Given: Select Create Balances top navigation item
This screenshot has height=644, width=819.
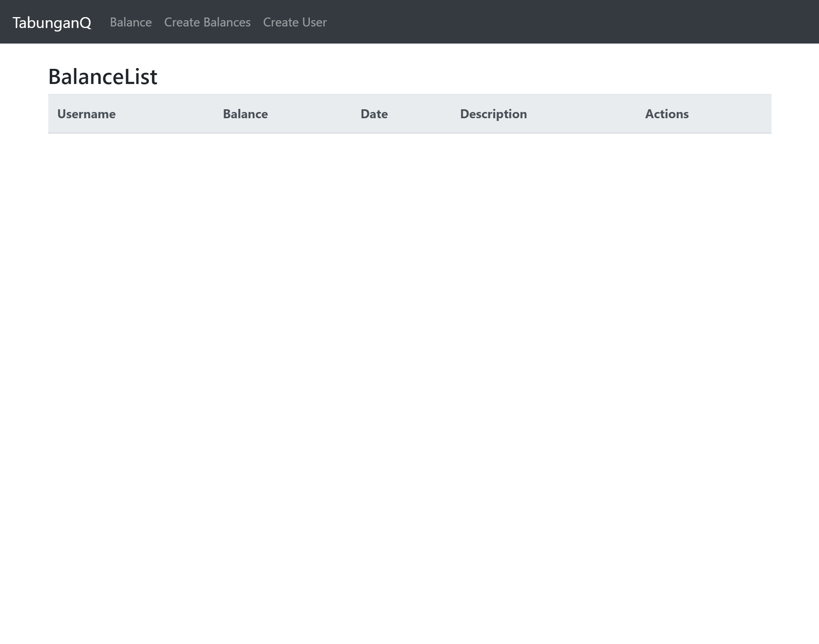Looking at the screenshot, I should (x=207, y=22).
